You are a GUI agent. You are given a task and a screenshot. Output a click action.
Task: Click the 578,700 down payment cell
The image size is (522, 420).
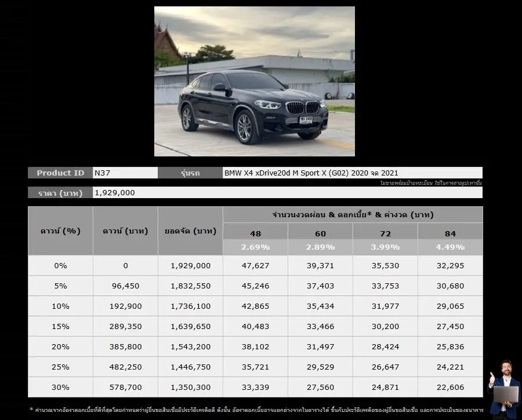(x=125, y=387)
